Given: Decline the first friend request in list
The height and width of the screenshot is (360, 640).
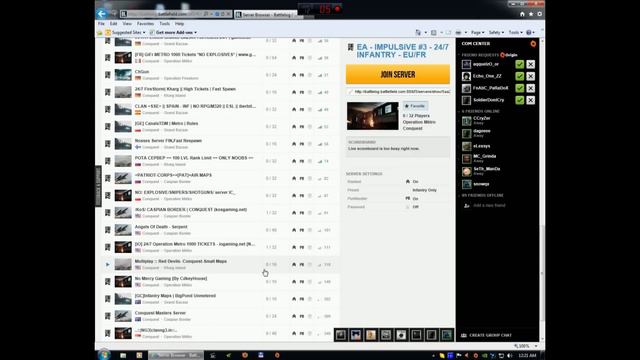Looking at the screenshot, I should tap(530, 64).
